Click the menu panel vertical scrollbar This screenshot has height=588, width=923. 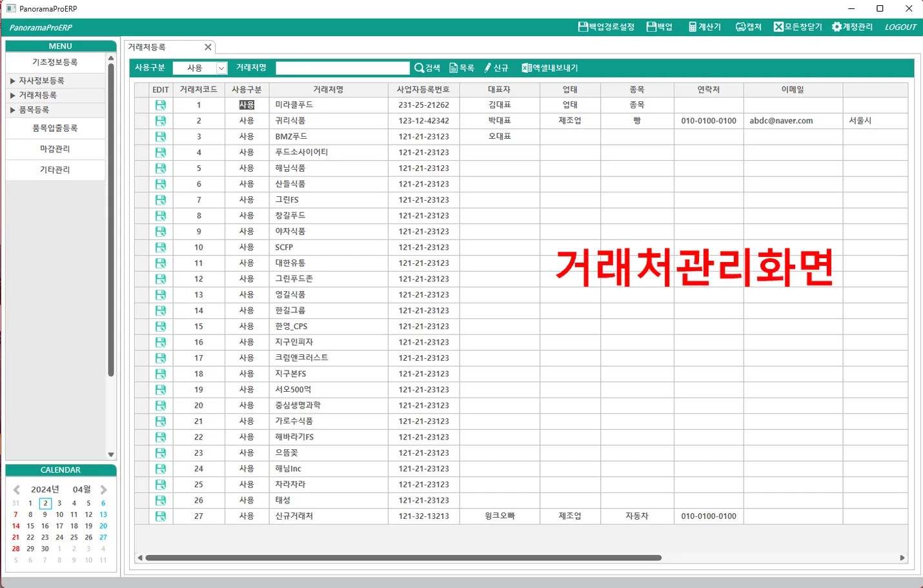tap(111, 219)
